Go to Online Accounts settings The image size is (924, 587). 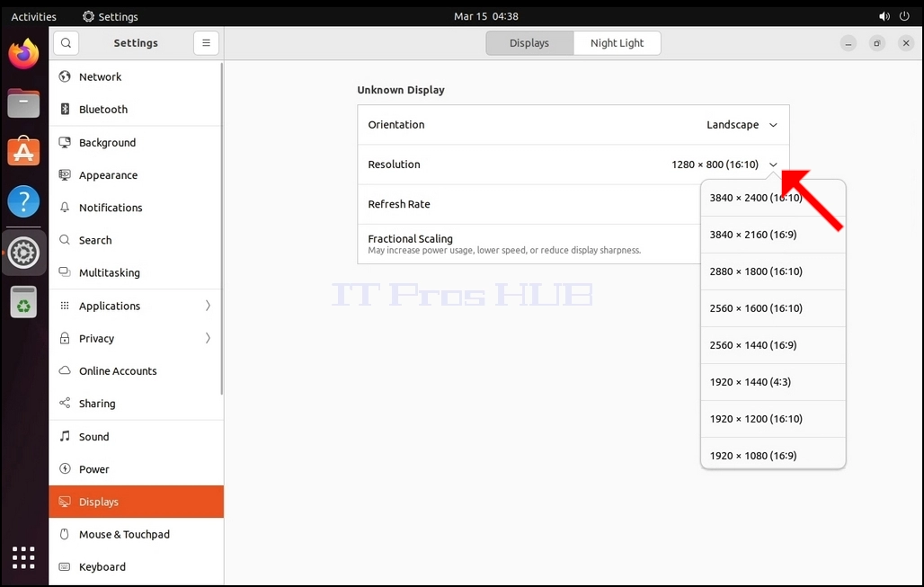pyautogui.click(x=136, y=370)
